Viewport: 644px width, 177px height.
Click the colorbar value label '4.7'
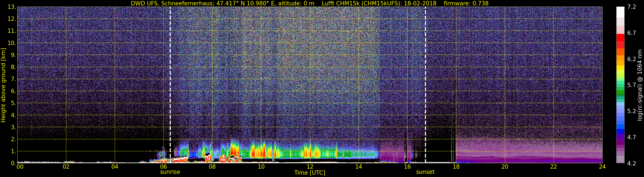[x=632, y=137]
